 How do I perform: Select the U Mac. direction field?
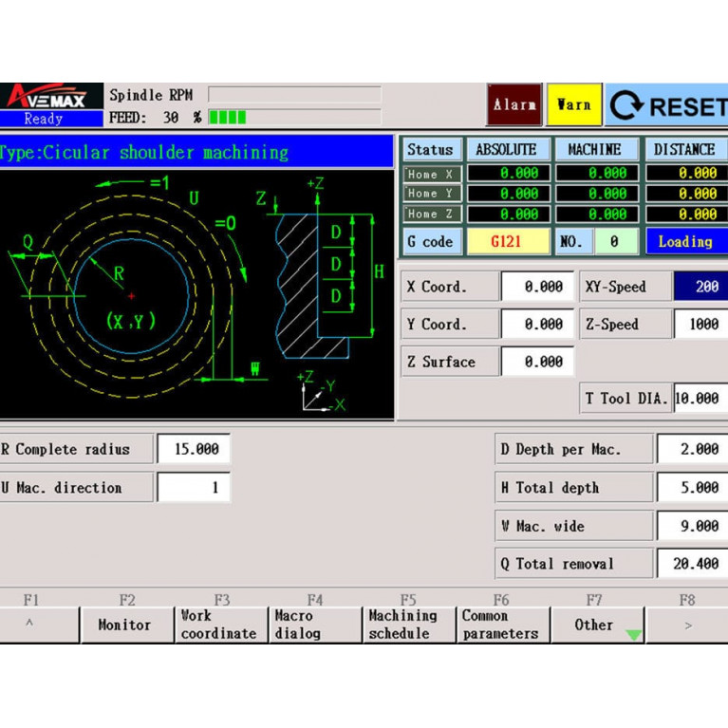(x=194, y=488)
